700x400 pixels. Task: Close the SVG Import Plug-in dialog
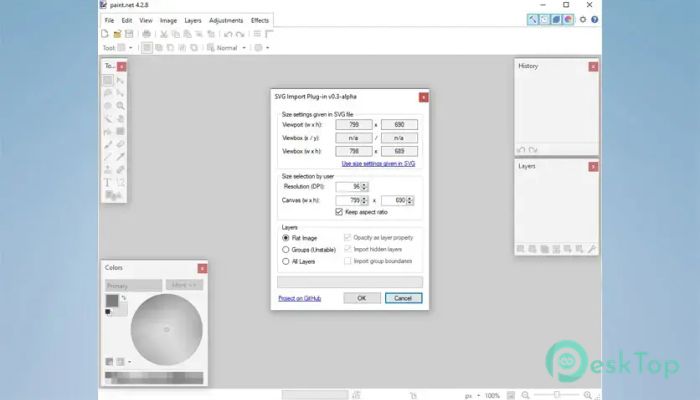pos(424,97)
